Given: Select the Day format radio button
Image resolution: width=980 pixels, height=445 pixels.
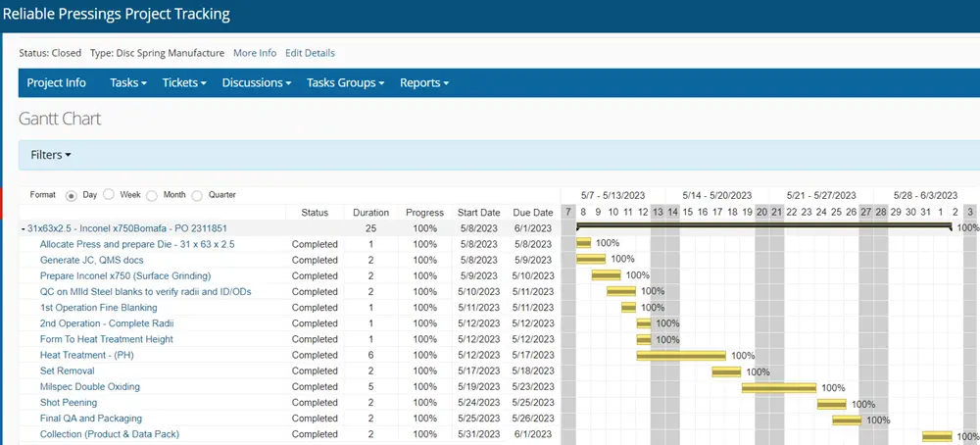Looking at the screenshot, I should 72,195.
